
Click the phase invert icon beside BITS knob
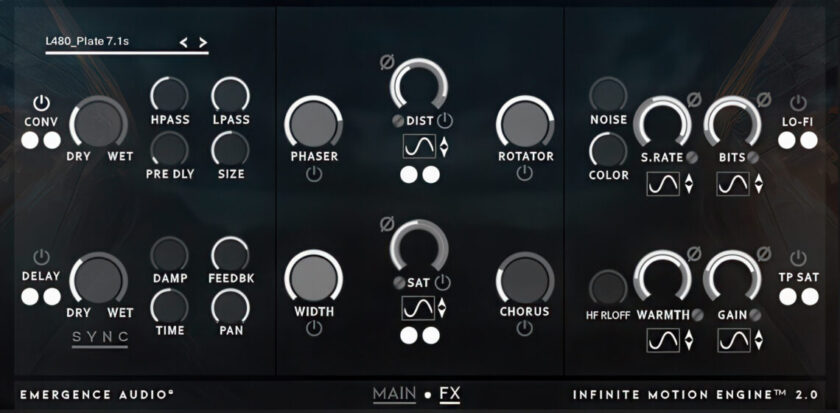tap(763, 99)
